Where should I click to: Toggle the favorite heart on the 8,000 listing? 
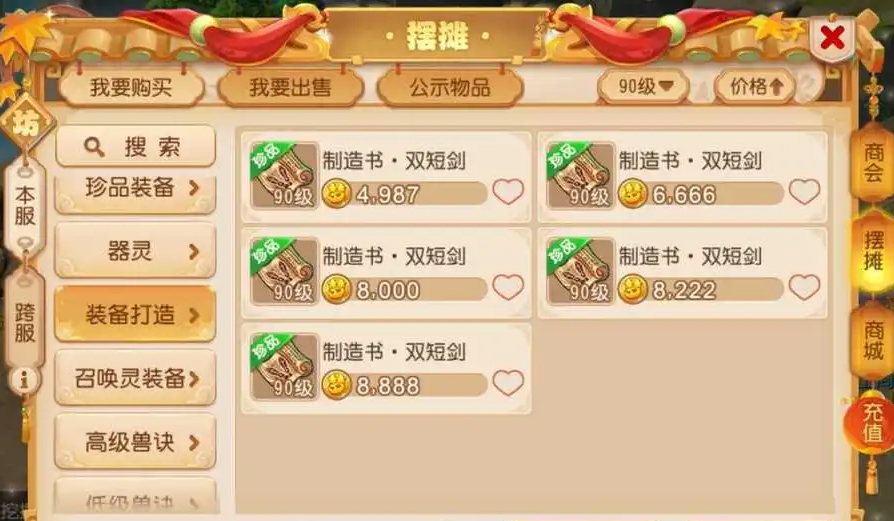(x=508, y=287)
